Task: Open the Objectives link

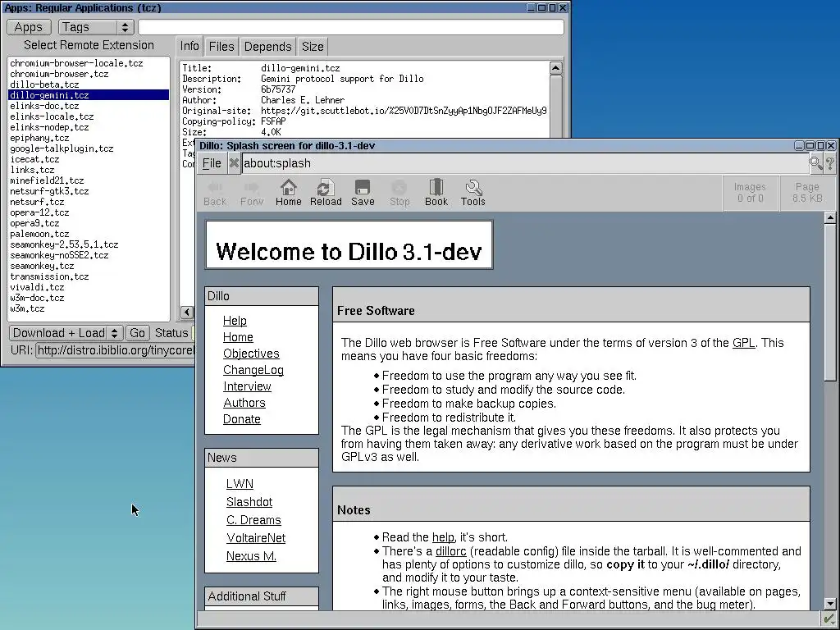Action: (251, 354)
